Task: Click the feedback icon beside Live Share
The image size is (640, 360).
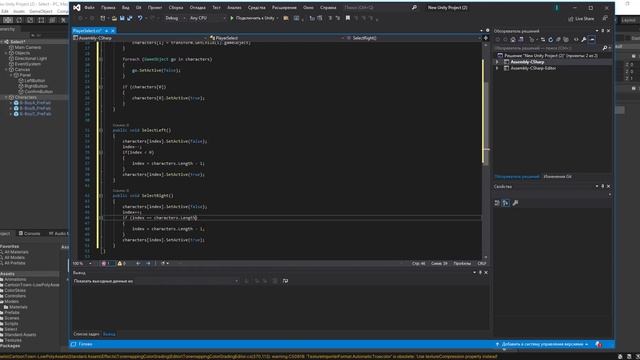Action: pyautogui.click(x=605, y=18)
